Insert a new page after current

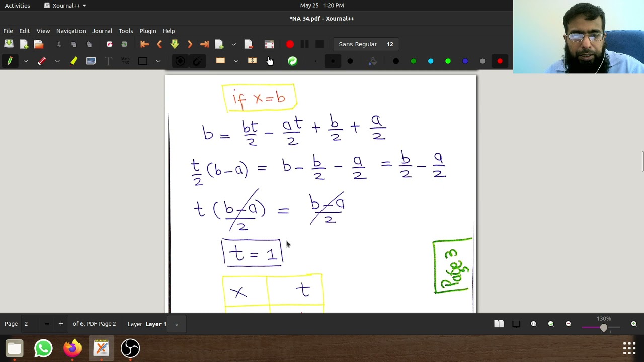[219, 44]
